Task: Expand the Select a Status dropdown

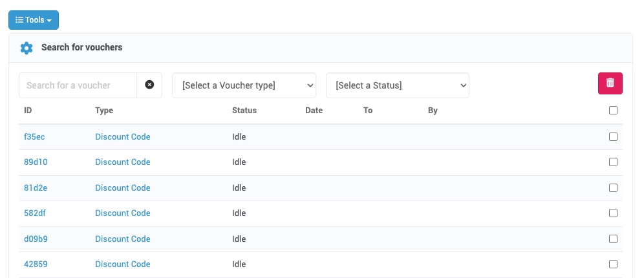Action: pyautogui.click(x=398, y=85)
